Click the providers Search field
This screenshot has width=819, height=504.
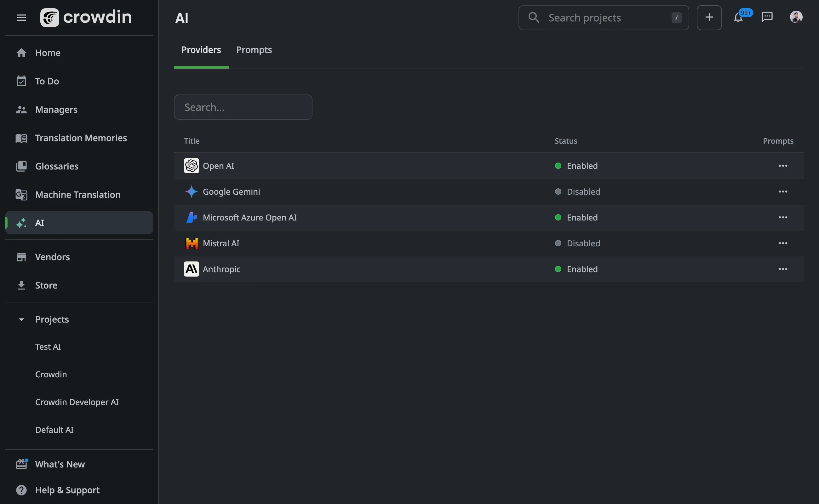point(243,107)
